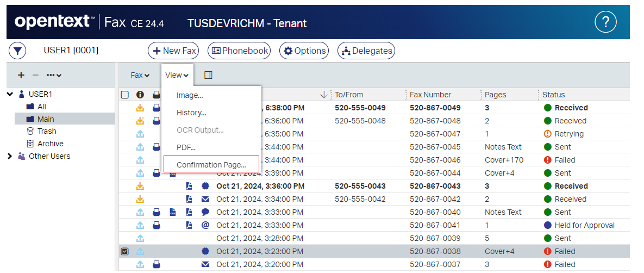Click the info column header icon

click(140, 95)
